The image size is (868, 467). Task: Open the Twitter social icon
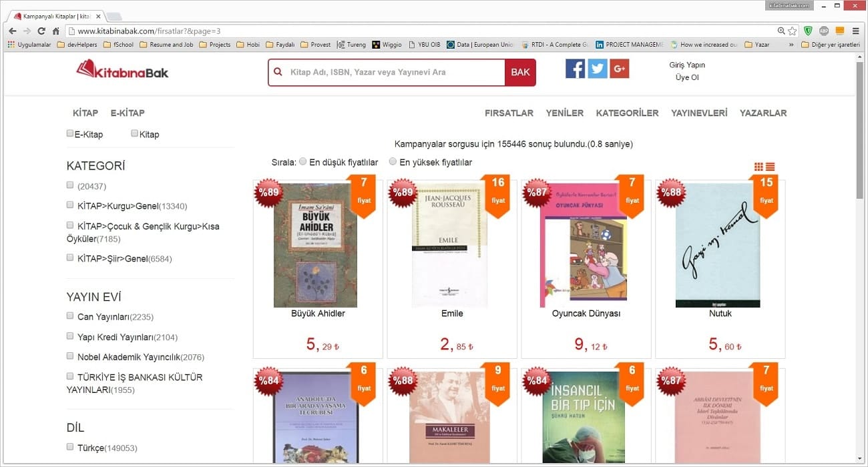597,69
